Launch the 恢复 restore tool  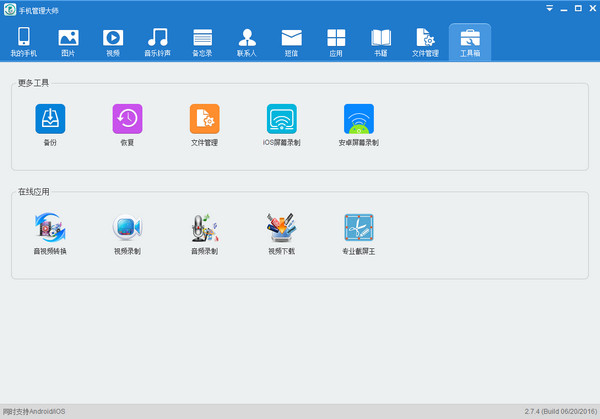coord(127,119)
